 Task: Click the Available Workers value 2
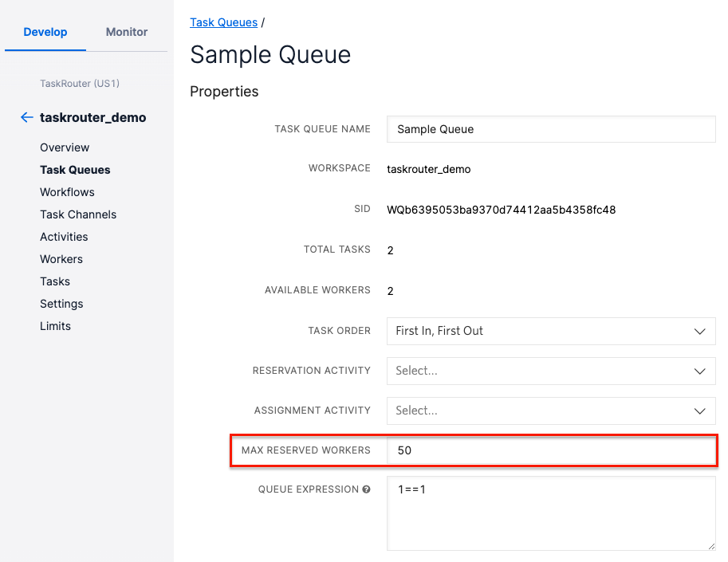391,291
